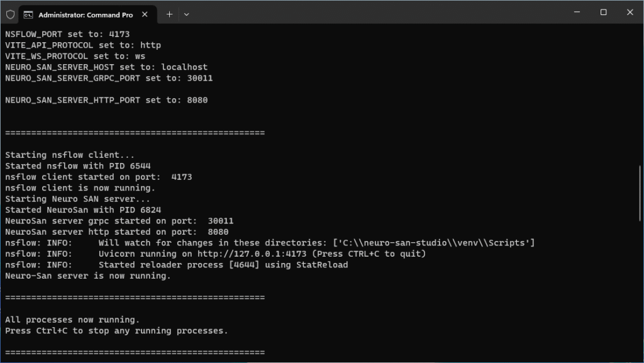Viewport: 644px width, 363px height.
Task: Click the empty title bar area
Action: [x=377, y=13]
